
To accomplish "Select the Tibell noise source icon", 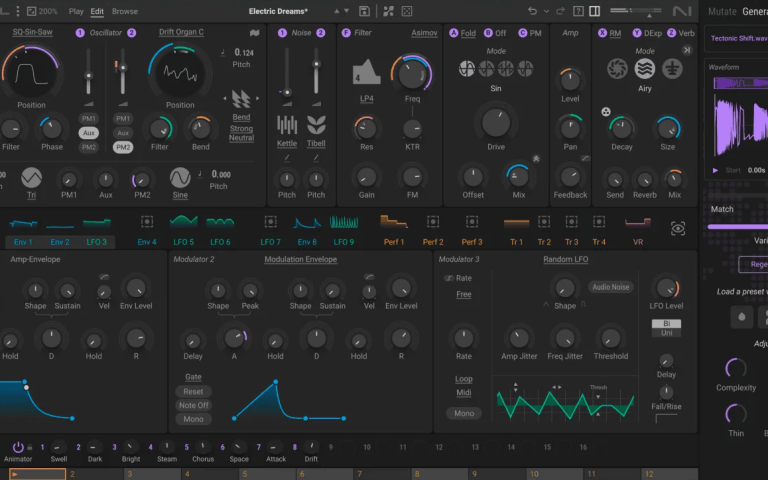I will [x=316, y=125].
